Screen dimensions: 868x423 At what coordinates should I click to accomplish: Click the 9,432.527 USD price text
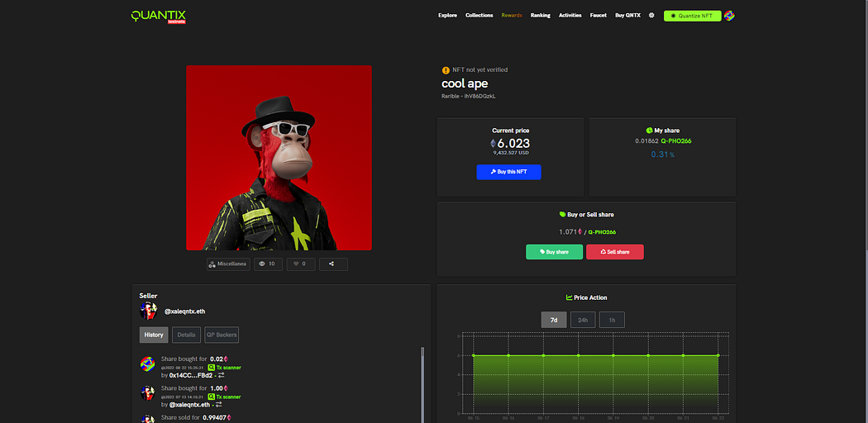[x=512, y=153]
